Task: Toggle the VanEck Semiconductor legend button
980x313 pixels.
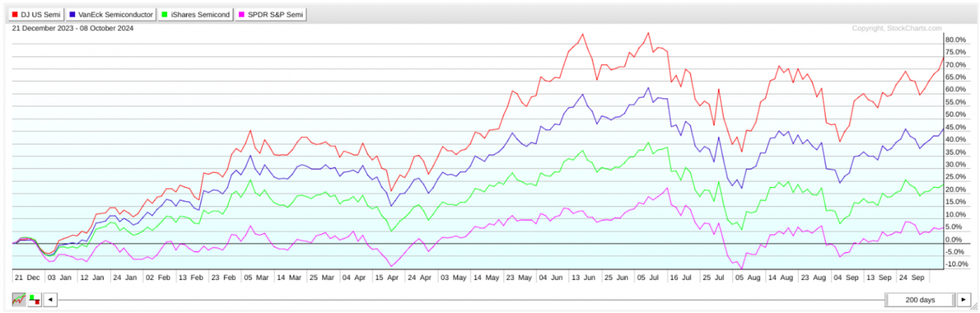Action: tap(111, 15)
